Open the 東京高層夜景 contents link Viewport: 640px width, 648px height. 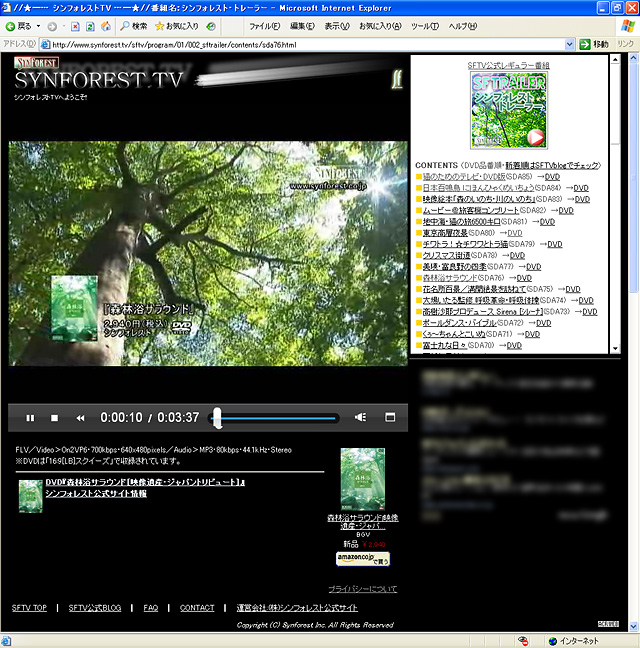(447, 232)
